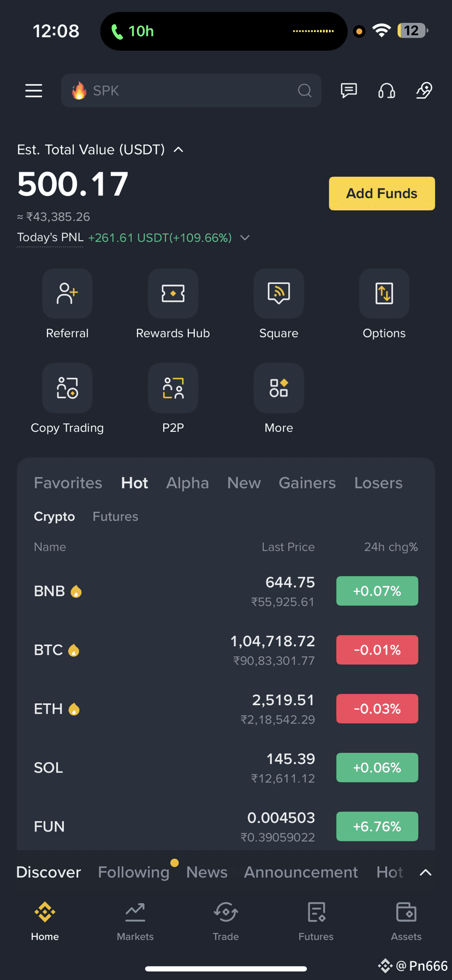
Task: Switch to the Gainers tab
Action: click(x=307, y=483)
